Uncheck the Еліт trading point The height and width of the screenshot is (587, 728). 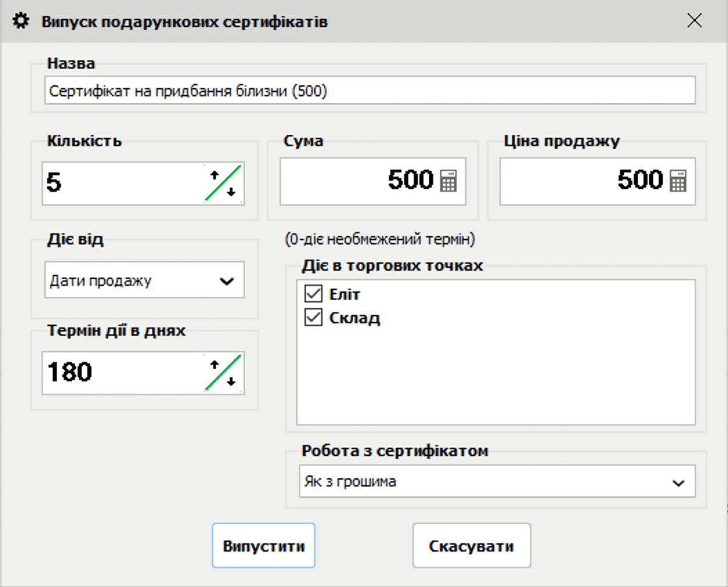pos(313,295)
